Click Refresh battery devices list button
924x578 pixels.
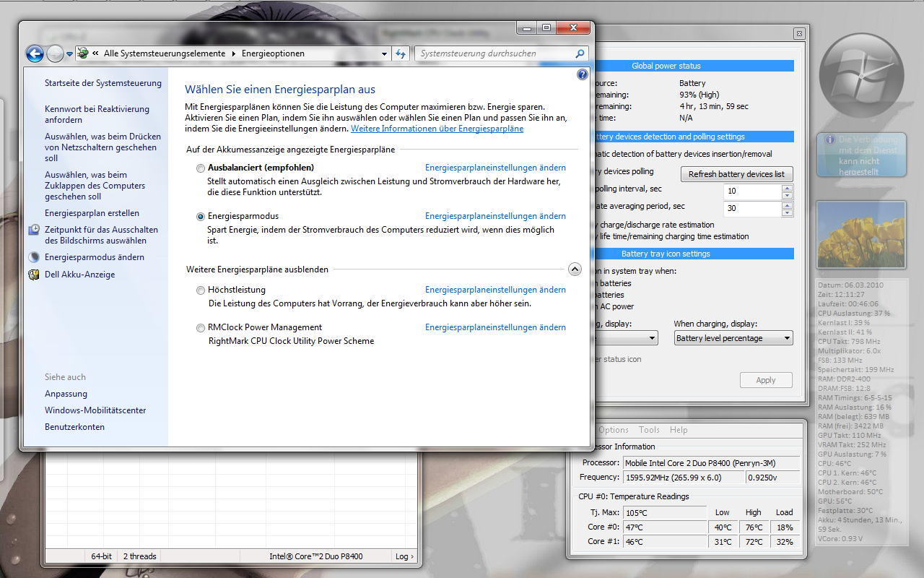[736, 174]
